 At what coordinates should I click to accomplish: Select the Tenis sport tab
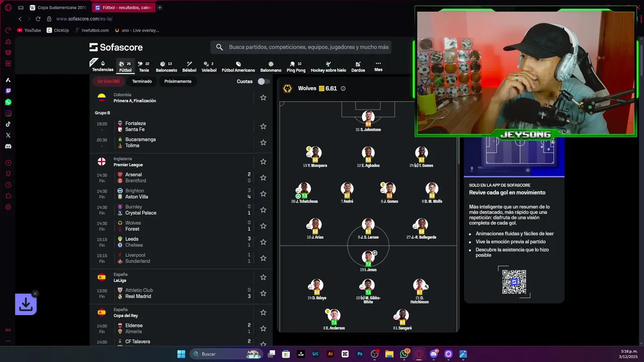[144, 66]
